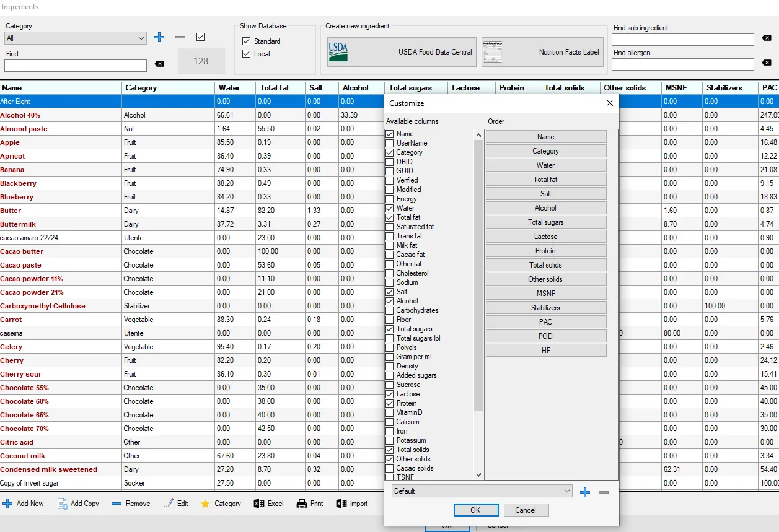Select the HF order button
Image resolution: width=779 pixels, height=532 pixels.
545,351
